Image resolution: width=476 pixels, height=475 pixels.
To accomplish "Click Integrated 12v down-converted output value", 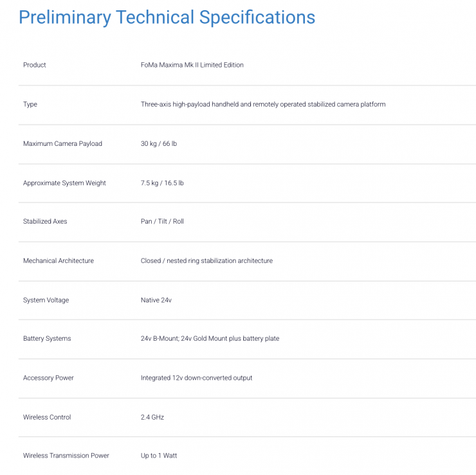I will (196, 378).
